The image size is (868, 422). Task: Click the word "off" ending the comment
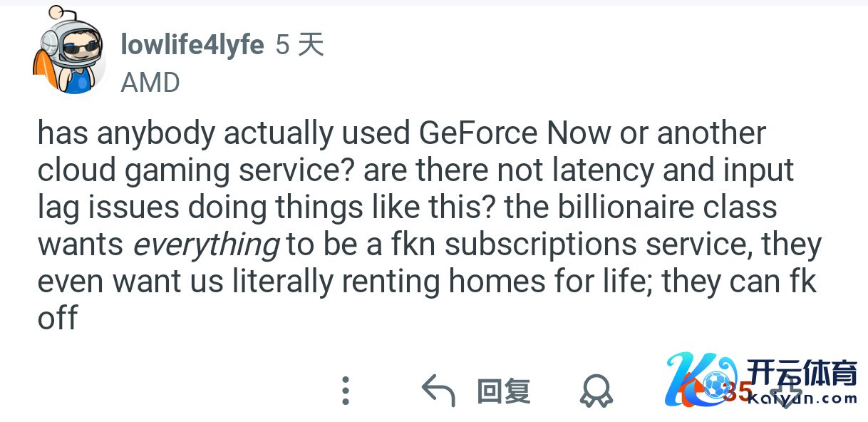pyautogui.click(x=57, y=318)
